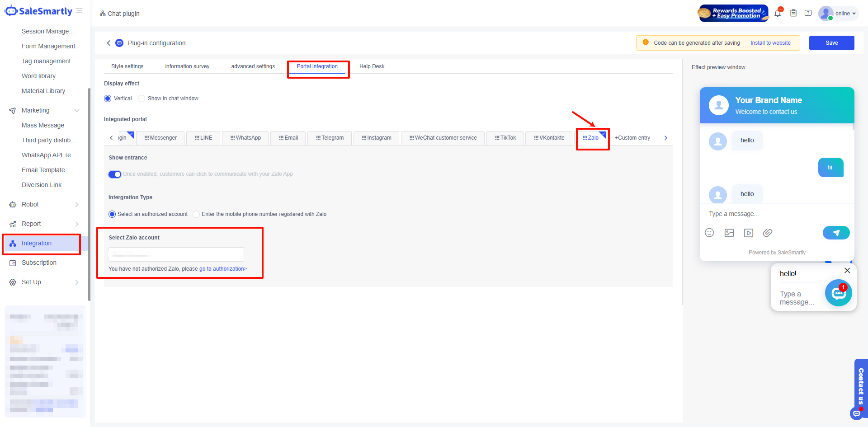The image size is (868, 427).
Task: Open the clipboard task icon in header
Action: click(x=793, y=14)
